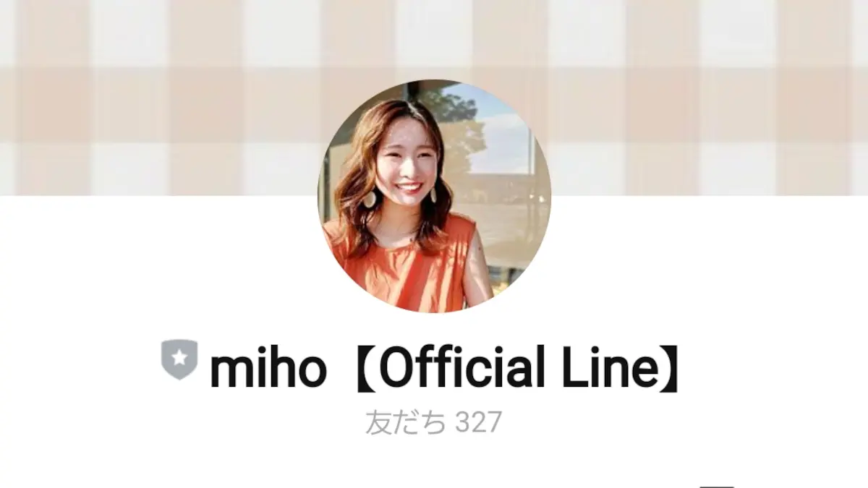The image size is (868, 488).
Task: View the smiling woman's avatar picture
Action: click(x=434, y=196)
